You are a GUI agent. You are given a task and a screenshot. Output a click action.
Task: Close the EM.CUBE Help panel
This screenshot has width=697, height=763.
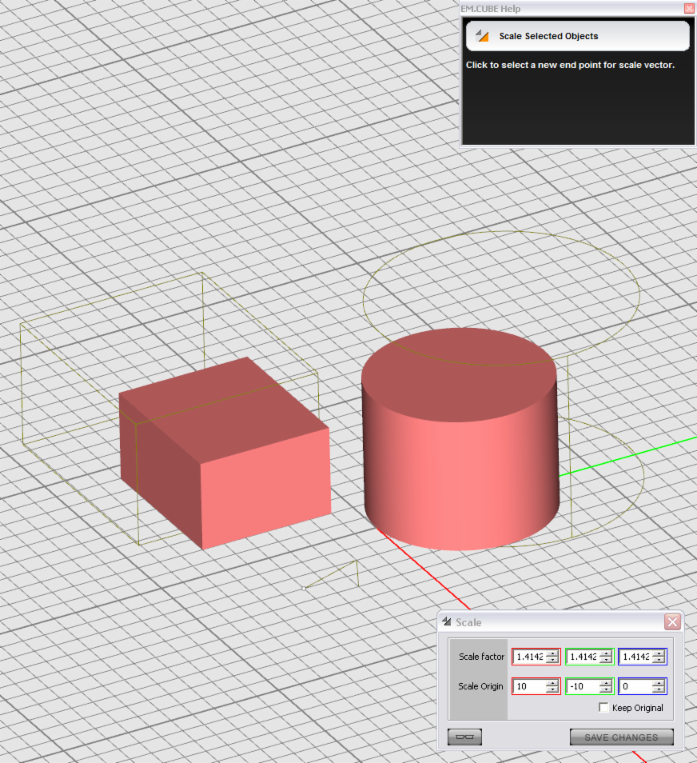pos(689,8)
